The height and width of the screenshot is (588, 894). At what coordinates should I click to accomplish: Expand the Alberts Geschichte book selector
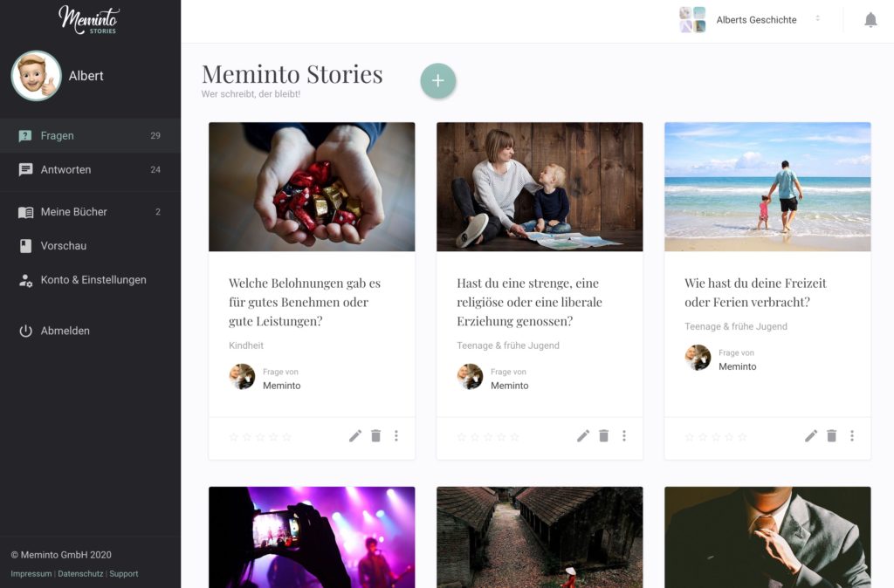(750, 20)
